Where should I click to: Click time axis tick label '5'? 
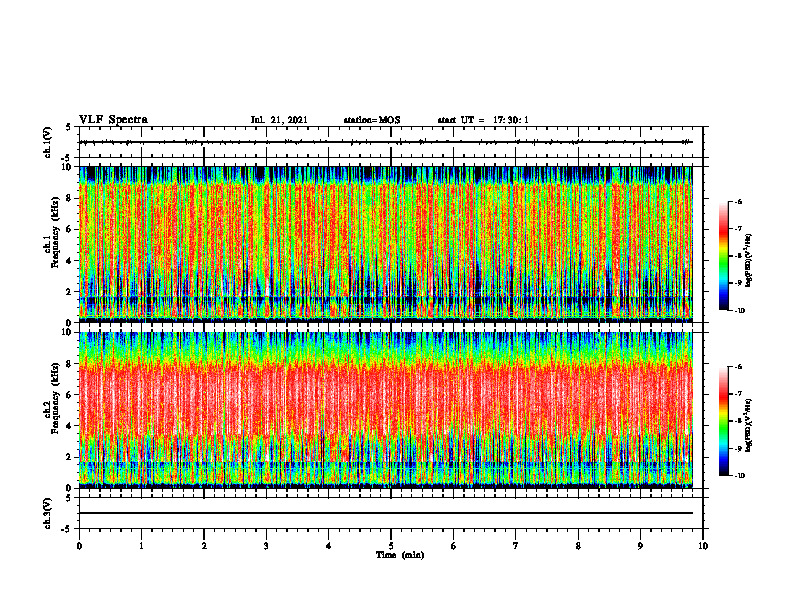point(391,546)
